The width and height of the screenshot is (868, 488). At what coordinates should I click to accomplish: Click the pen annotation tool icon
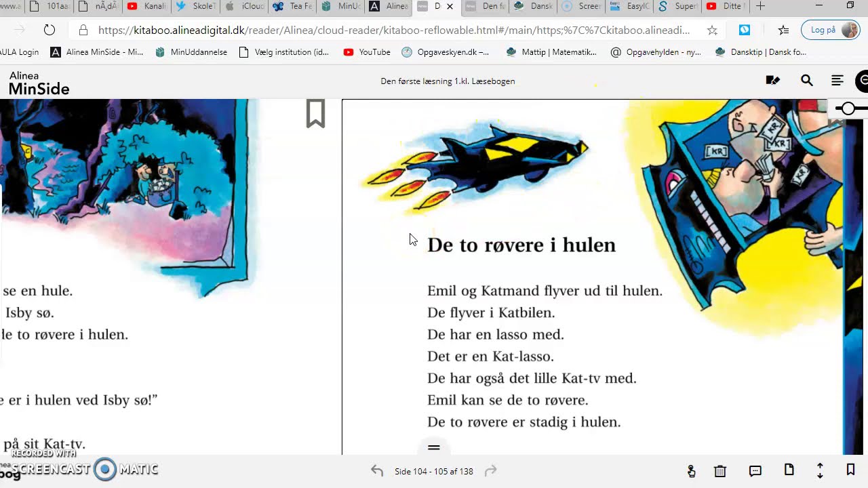click(772, 81)
